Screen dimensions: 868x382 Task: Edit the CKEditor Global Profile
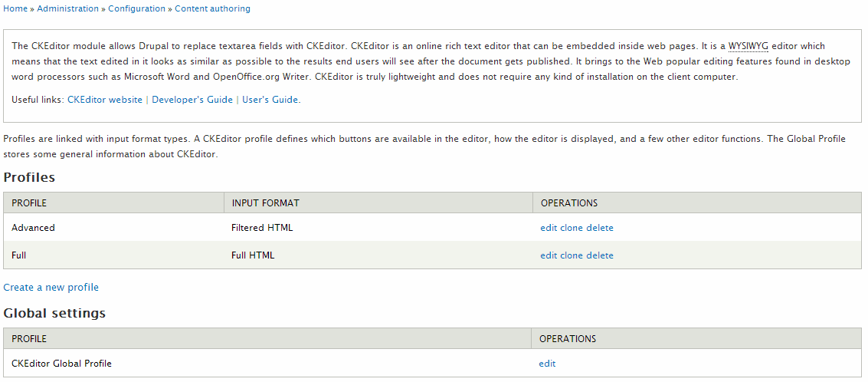547,364
